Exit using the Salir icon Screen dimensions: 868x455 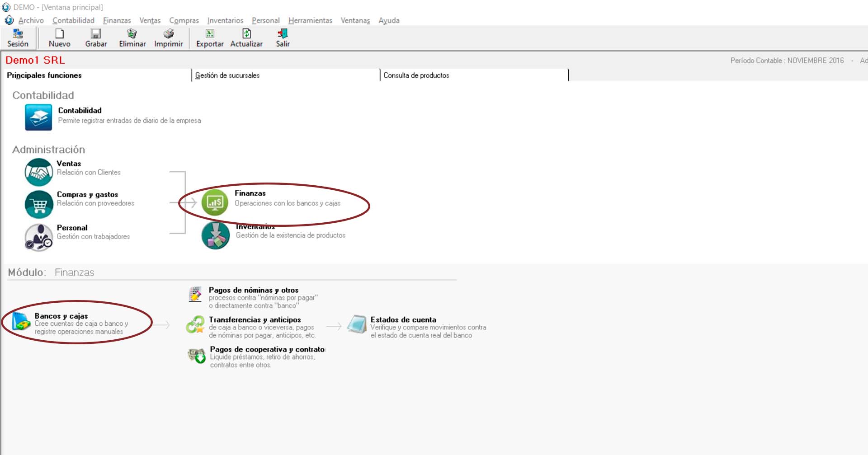[283, 34]
